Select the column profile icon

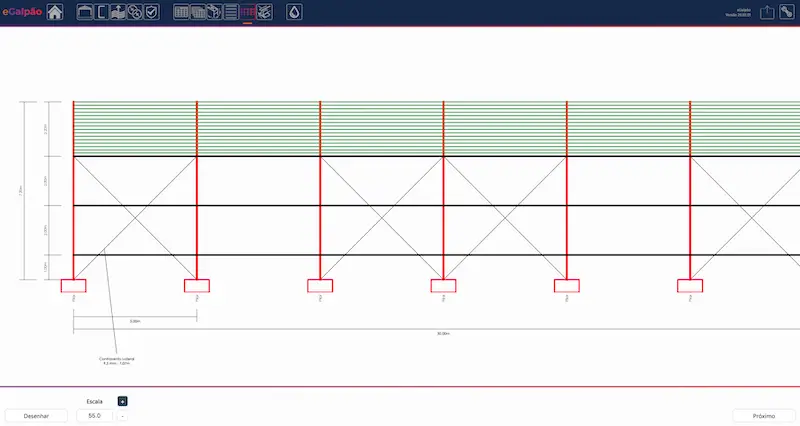point(101,12)
